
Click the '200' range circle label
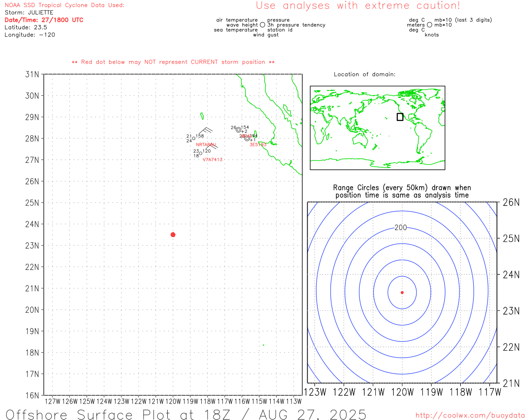click(x=401, y=228)
